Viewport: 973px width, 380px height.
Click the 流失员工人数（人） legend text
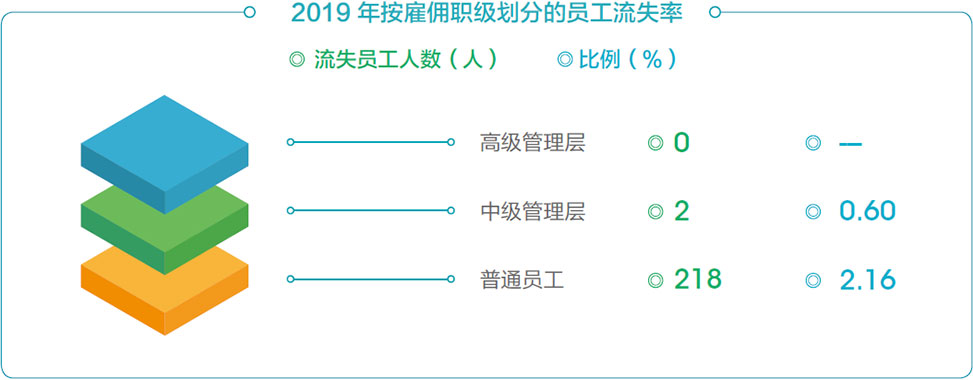[406, 60]
